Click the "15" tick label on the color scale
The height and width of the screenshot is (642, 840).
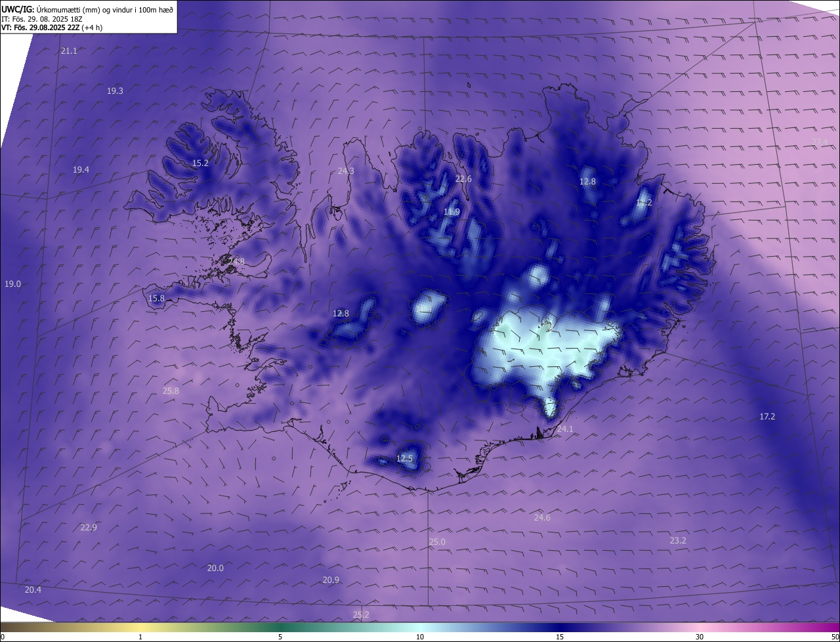click(x=560, y=637)
